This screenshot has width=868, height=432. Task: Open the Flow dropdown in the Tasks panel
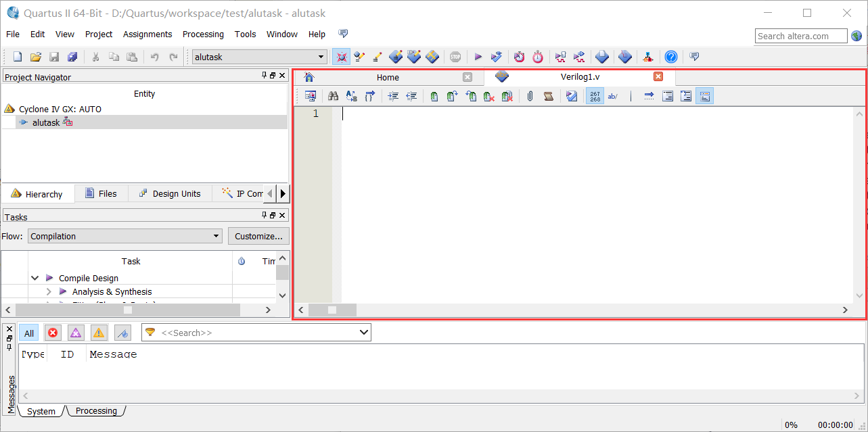[216, 236]
